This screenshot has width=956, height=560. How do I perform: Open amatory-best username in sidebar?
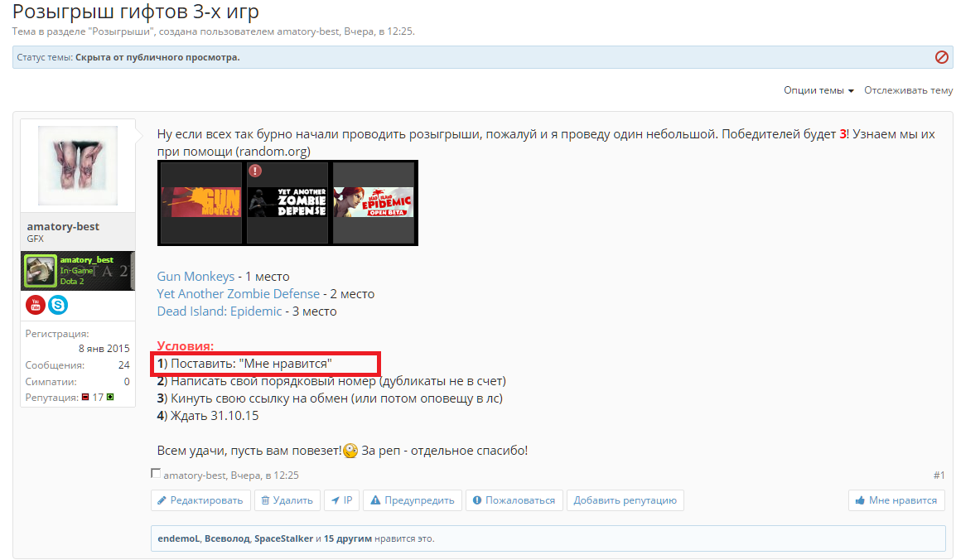point(63,226)
